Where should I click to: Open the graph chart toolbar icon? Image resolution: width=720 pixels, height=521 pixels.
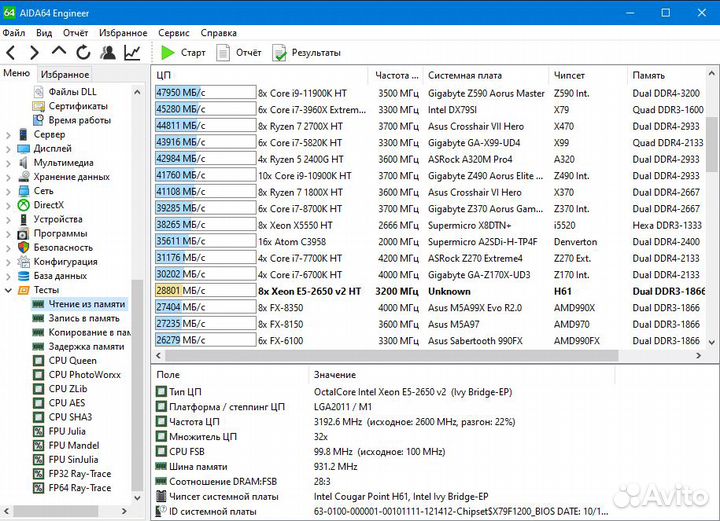tap(132, 53)
